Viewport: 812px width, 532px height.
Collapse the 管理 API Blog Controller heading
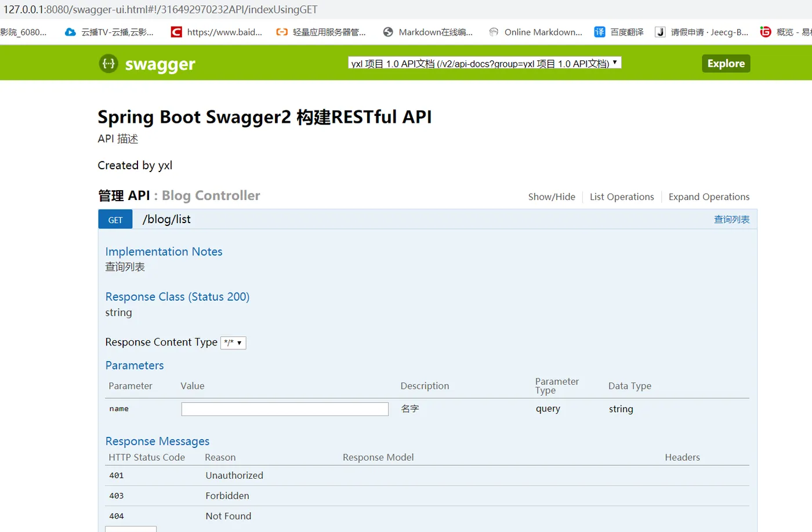pos(179,196)
